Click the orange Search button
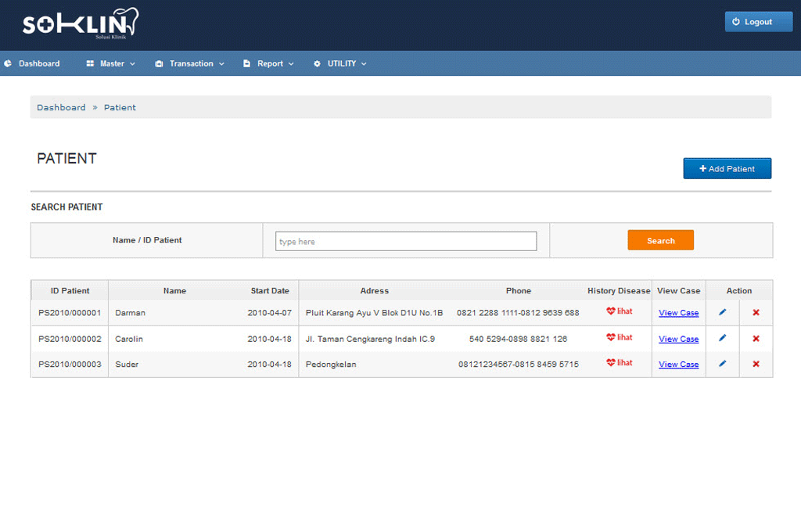 [660, 241]
